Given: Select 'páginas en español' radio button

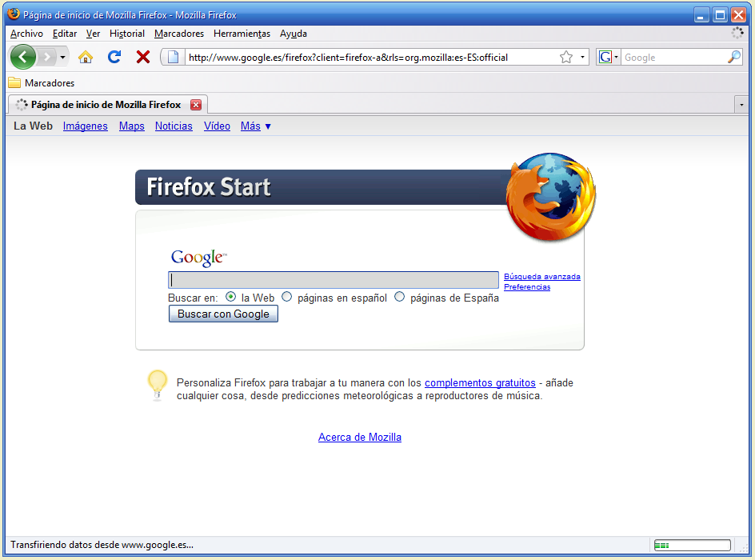Looking at the screenshot, I should pyautogui.click(x=287, y=297).
